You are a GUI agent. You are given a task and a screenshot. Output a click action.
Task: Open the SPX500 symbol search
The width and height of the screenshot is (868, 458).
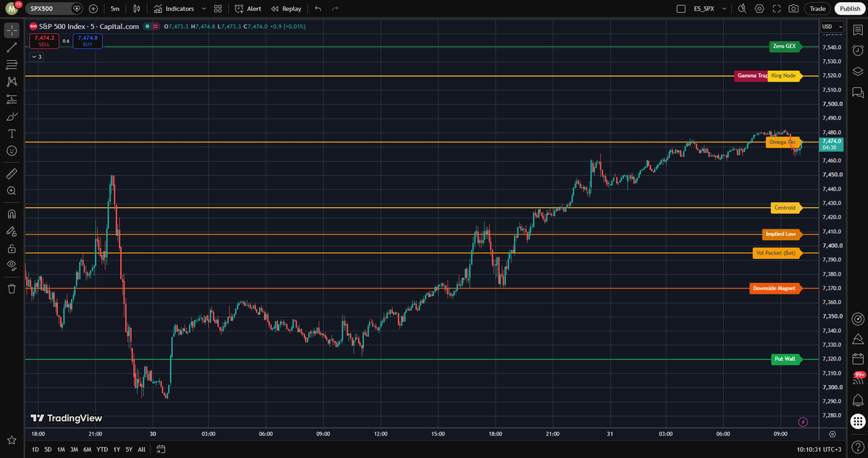[56, 9]
